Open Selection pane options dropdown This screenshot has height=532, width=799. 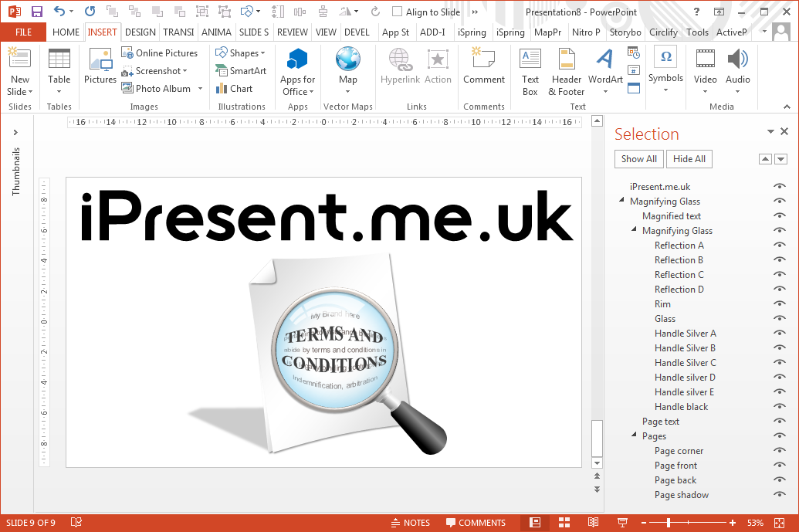pos(770,132)
